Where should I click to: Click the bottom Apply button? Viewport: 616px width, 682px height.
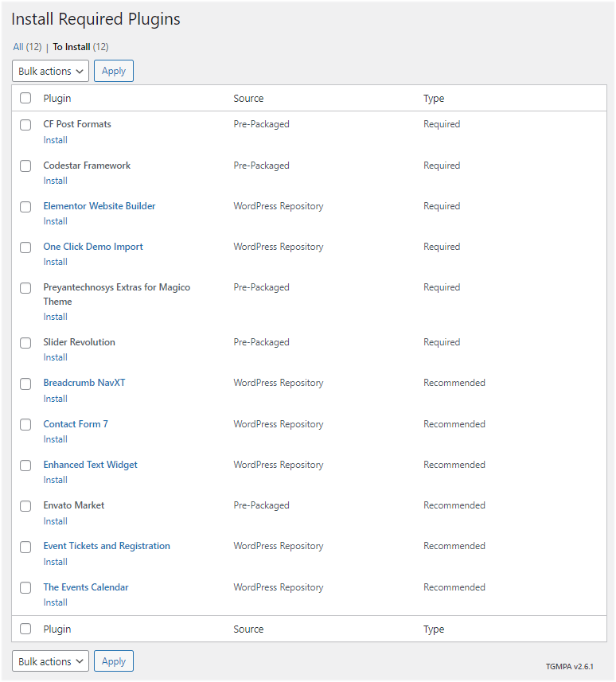[114, 661]
